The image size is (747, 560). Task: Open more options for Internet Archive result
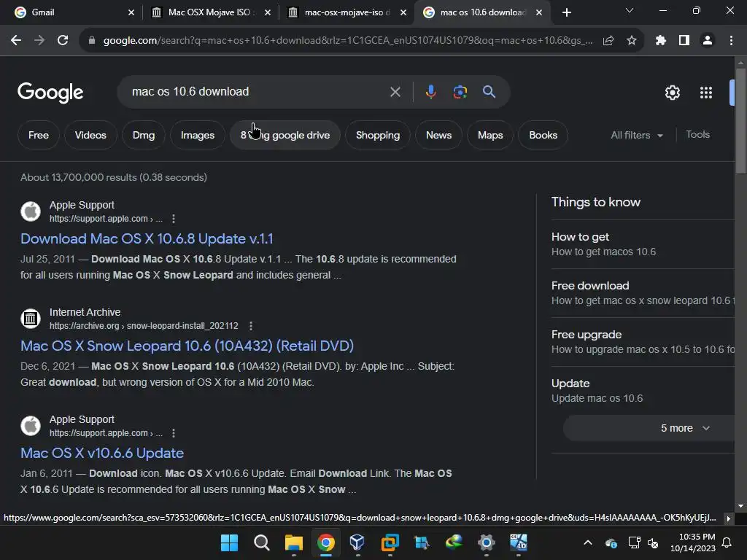[251, 326]
